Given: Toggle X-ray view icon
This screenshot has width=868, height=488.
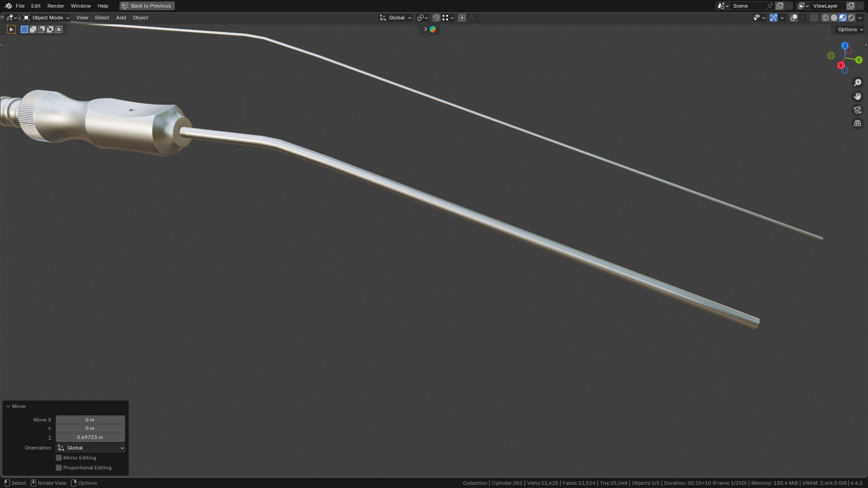Looking at the screenshot, I should click(x=814, y=18).
